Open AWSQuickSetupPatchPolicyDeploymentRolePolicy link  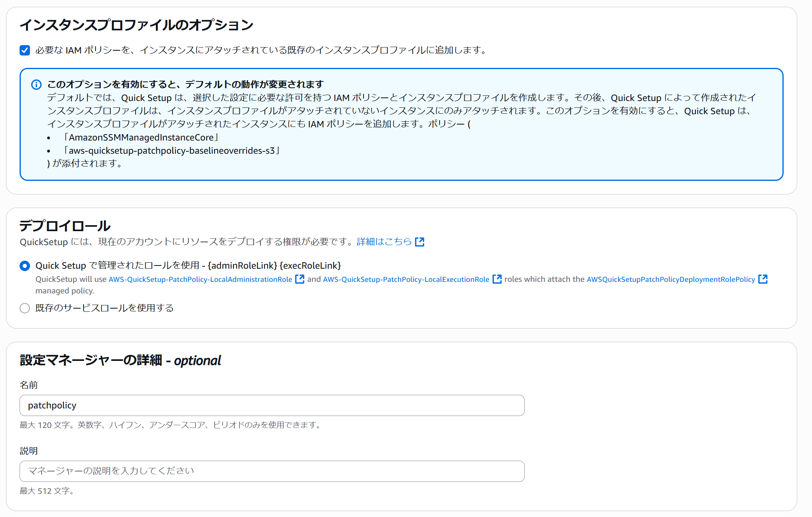[x=671, y=279]
